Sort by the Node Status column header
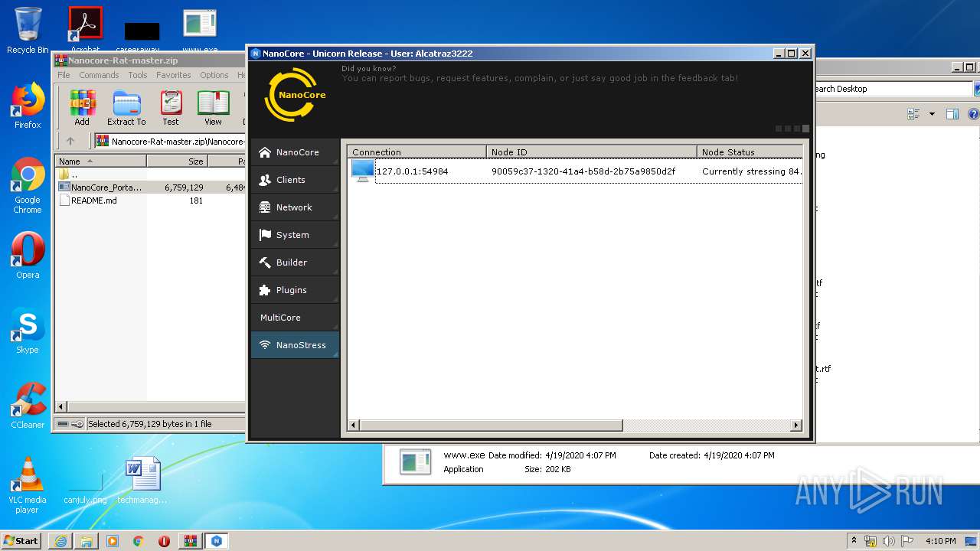The width and height of the screenshot is (980, 551). click(x=750, y=152)
